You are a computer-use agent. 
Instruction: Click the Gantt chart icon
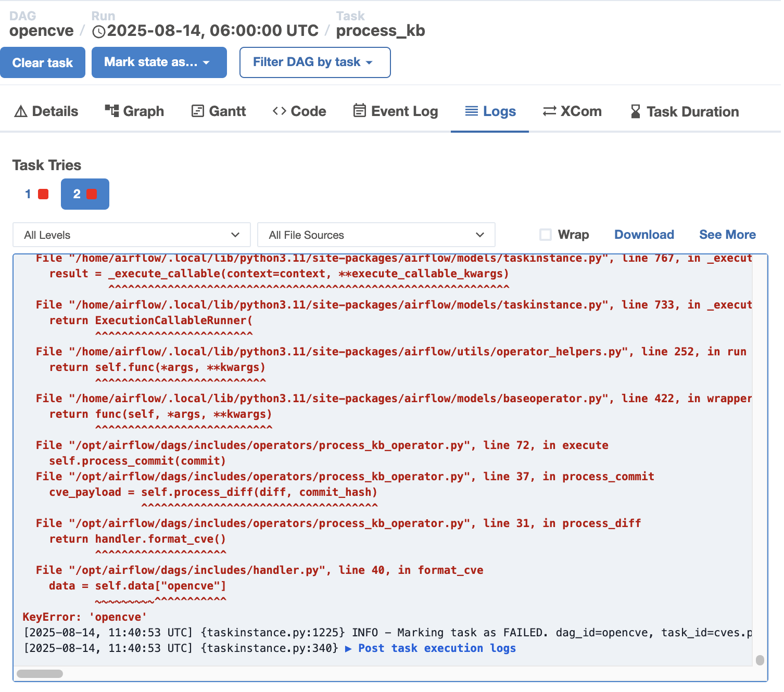197,111
